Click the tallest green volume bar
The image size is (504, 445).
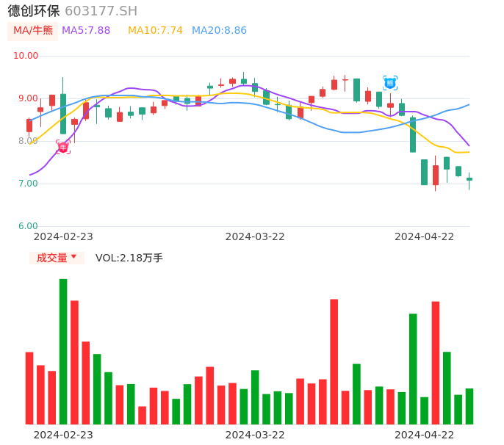click(x=63, y=351)
